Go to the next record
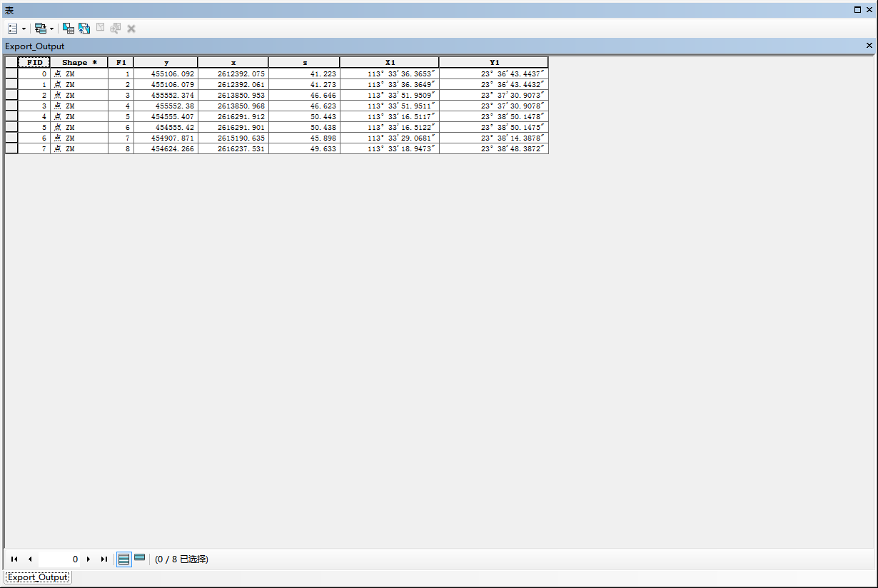Image resolution: width=878 pixels, height=588 pixels. [x=89, y=559]
